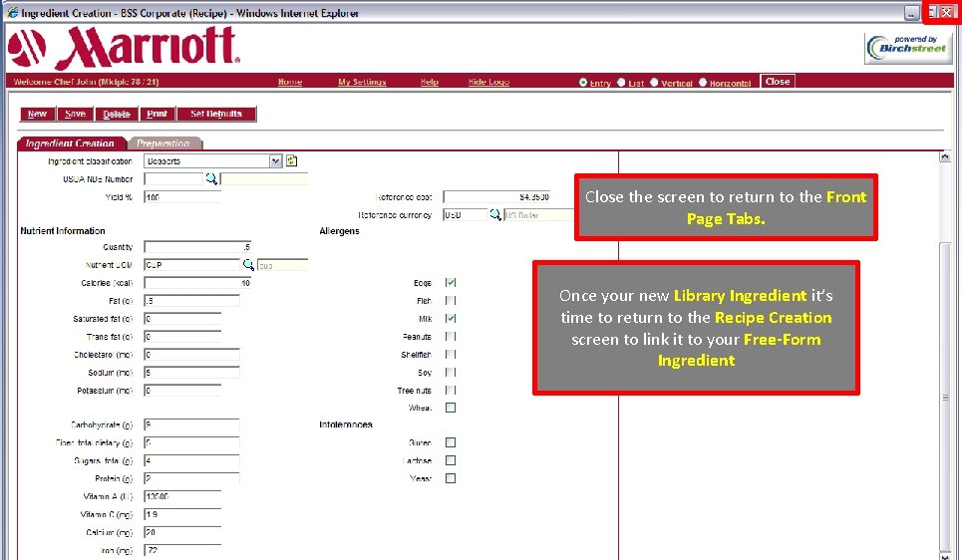Click the vertical scrollbar thumb
This screenshot has width=962, height=560.
[945, 398]
